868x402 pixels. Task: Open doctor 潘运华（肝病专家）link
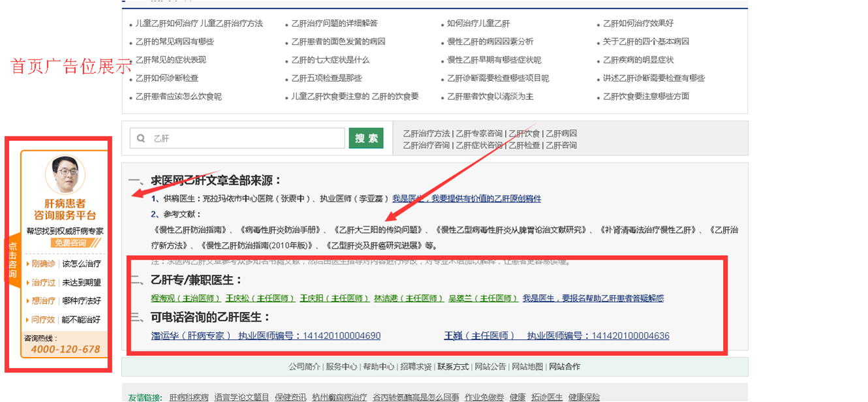pyautogui.click(x=191, y=336)
